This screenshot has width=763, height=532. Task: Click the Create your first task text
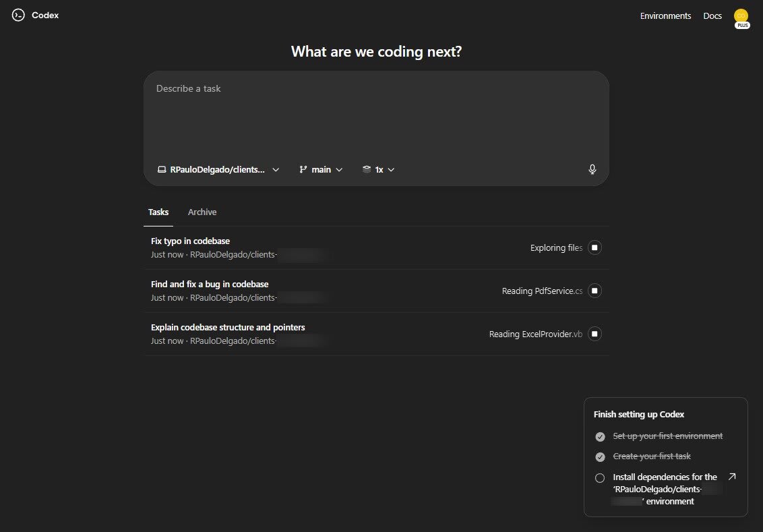pos(652,456)
